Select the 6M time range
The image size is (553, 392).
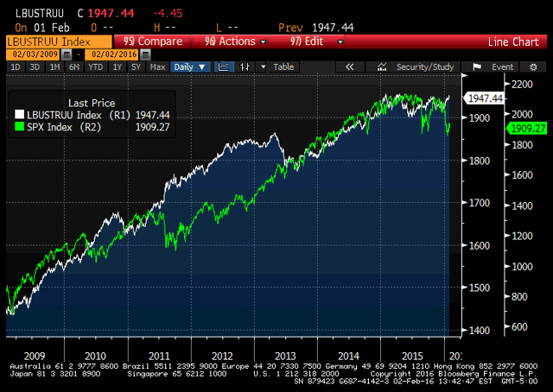(x=74, y=67)
